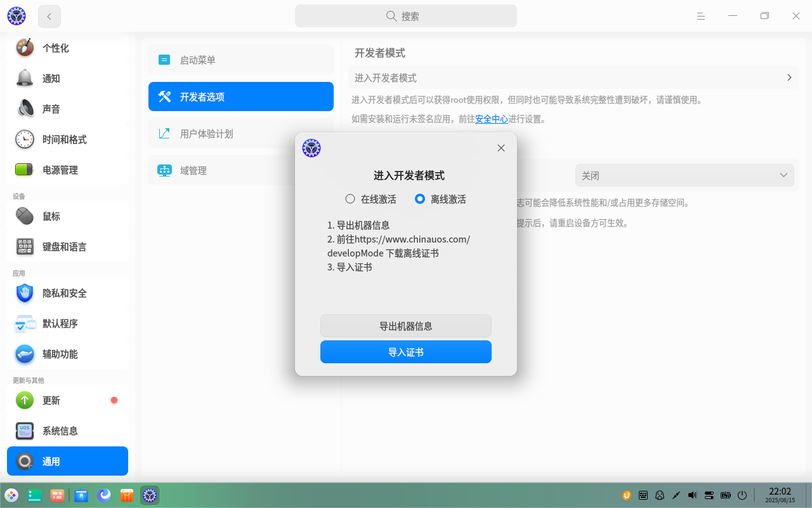
Task: Open the title bar hamburger menu
Action: tap(701, 16)
